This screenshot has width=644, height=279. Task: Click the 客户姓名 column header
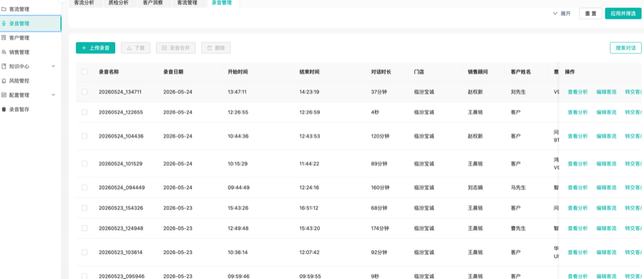[521, 72]
